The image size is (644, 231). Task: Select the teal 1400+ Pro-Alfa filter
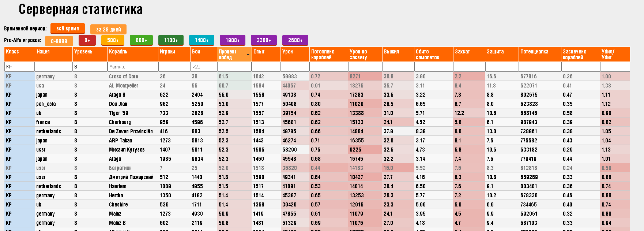click(x=202, y=40)
